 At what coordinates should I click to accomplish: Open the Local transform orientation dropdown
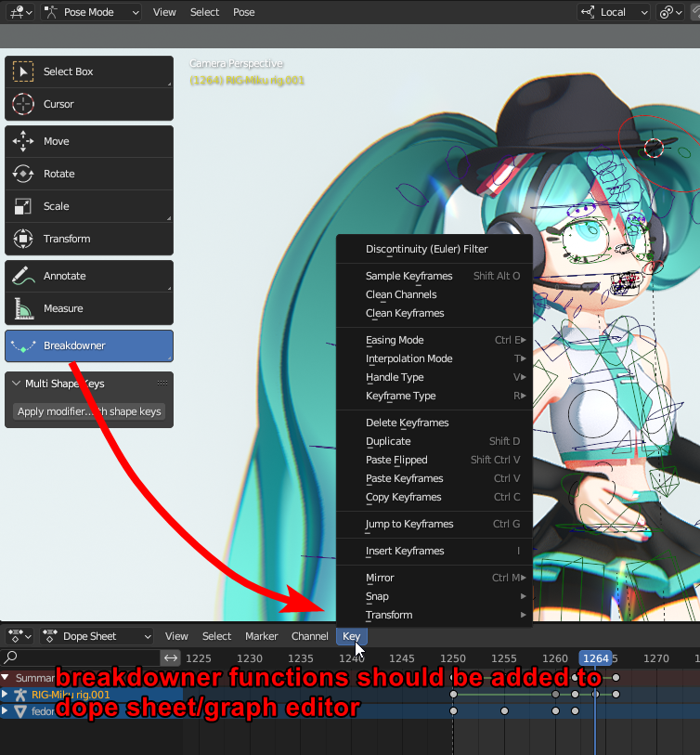tap(614, 12)
